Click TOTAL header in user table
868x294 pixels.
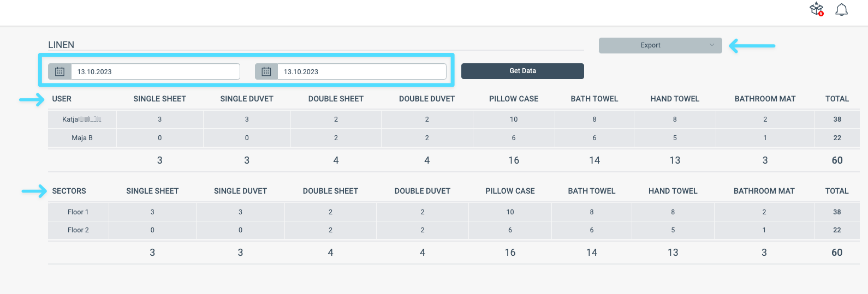(837, 99)
